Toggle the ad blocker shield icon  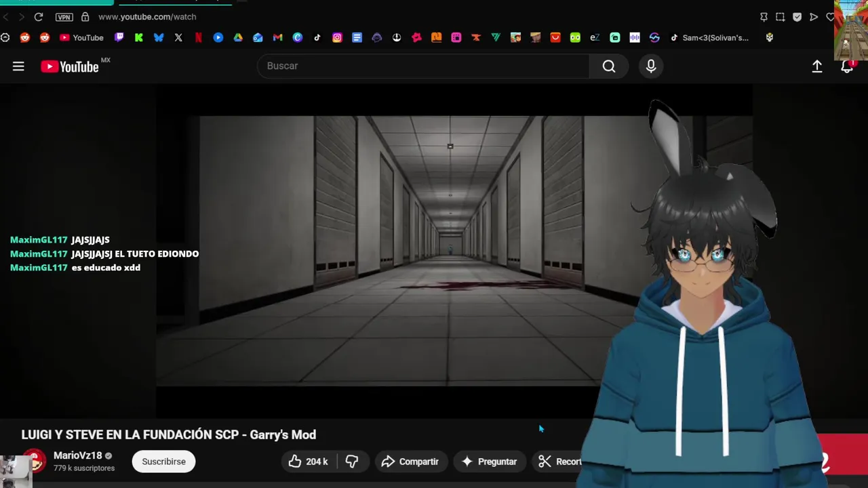[x=797, y=17]
